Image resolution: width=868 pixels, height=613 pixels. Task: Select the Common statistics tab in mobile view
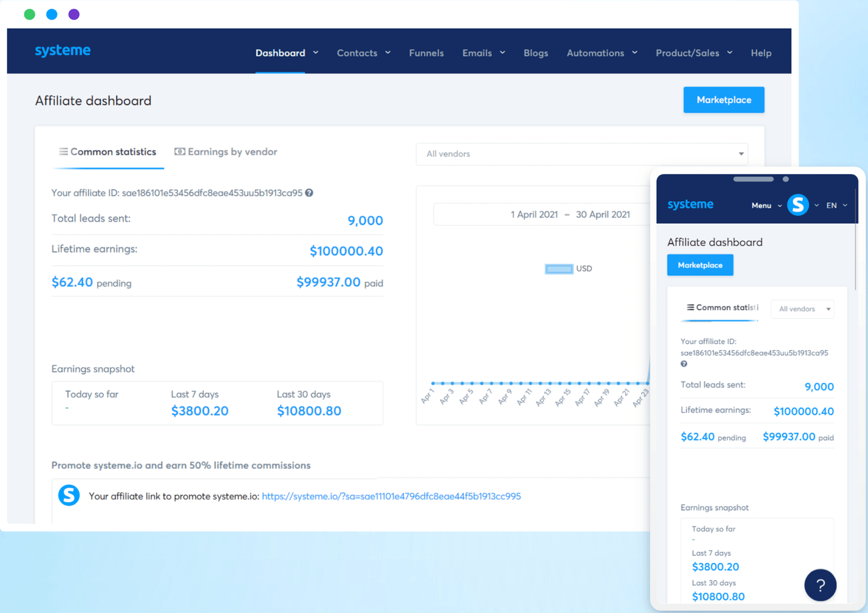pos(722,308)
